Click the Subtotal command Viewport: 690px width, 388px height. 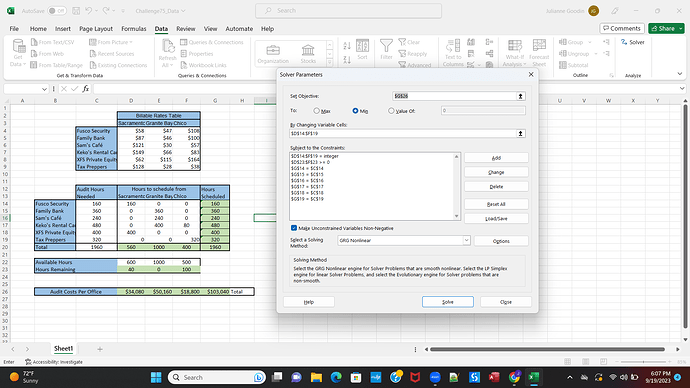[573, 65]
